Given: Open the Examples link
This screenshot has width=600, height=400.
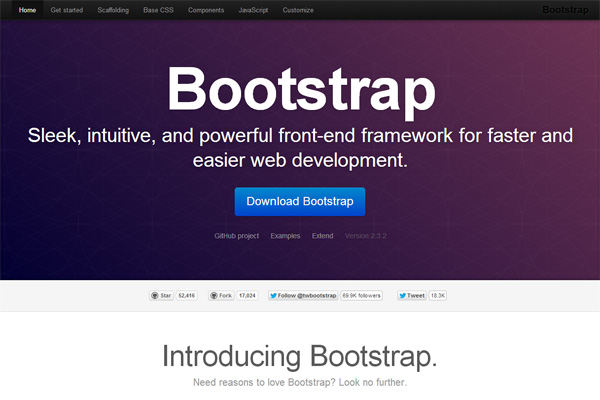Looking at the screenshot, I should 285,236.
